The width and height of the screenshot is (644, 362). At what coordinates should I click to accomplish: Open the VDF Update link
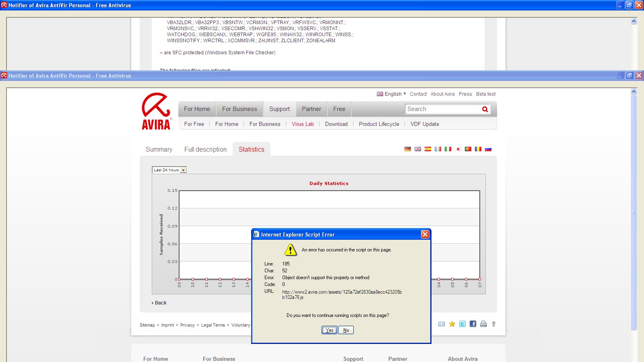(x=425, y=124)
